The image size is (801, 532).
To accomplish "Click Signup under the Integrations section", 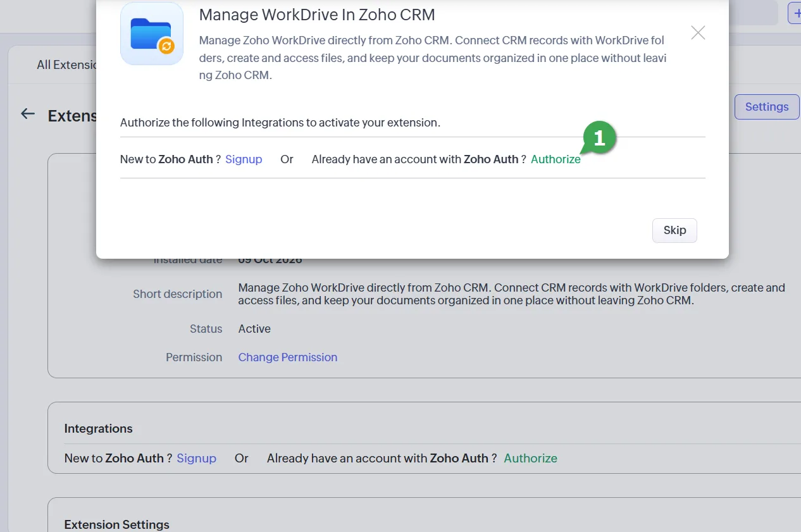I will click(196, 458).
